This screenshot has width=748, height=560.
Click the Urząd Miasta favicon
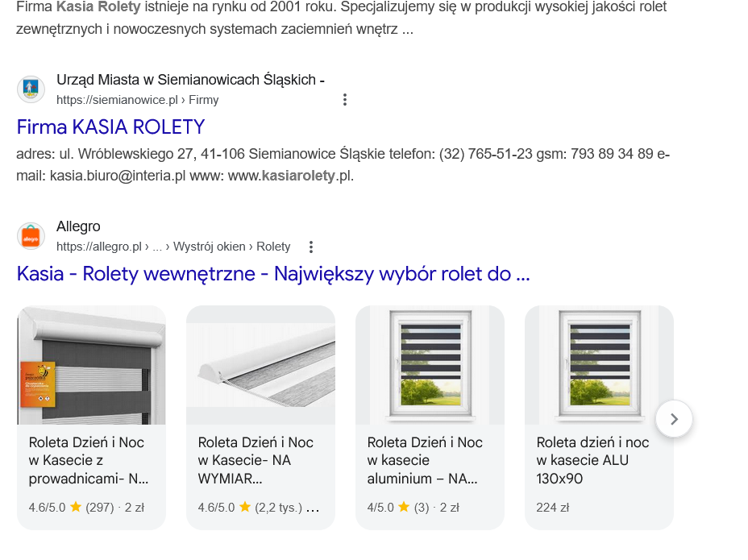point(31,89)
